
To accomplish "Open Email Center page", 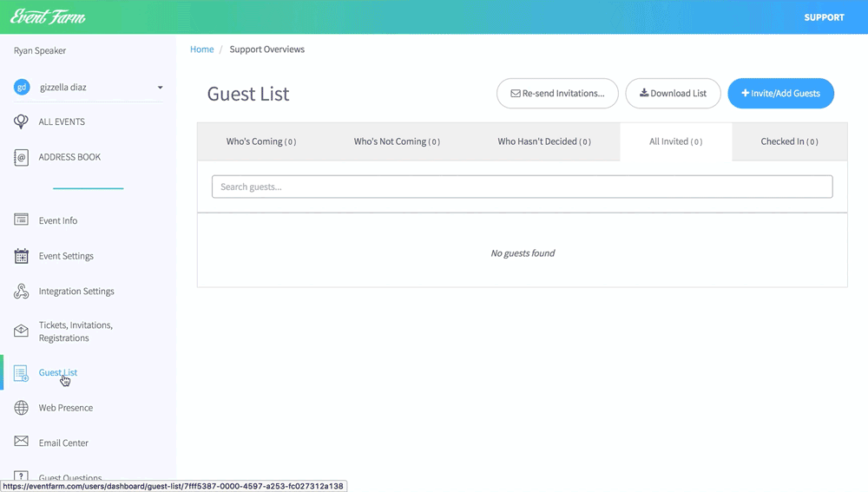I will [x=63, y=443].
